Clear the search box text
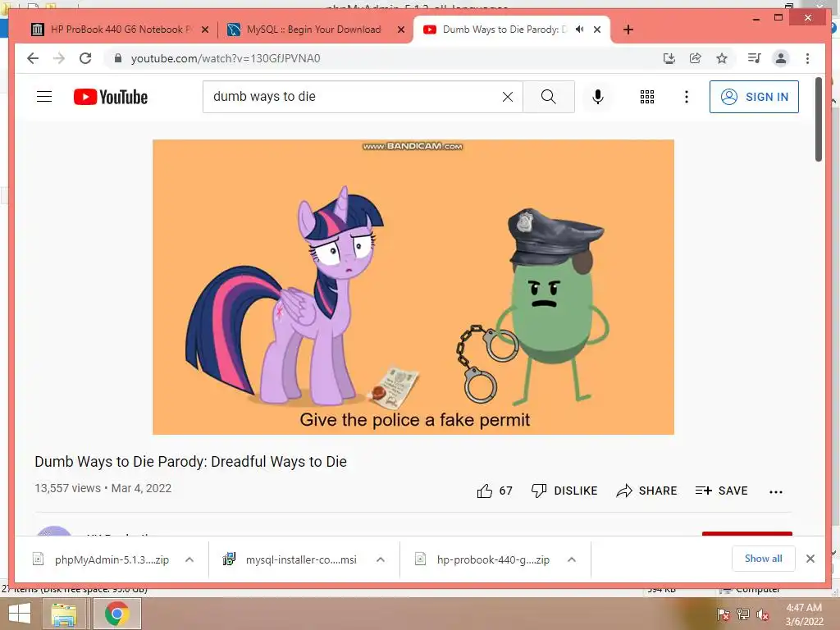This screenshot has height=630, width=840. [507, 97]
